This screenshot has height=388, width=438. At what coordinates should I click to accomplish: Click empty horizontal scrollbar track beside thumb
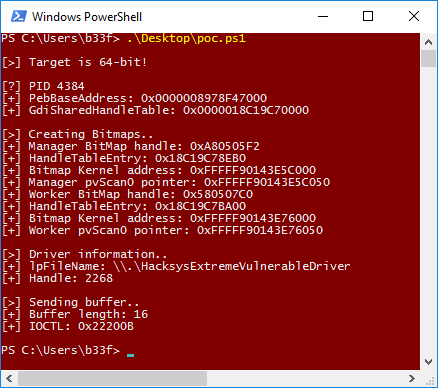305,379
